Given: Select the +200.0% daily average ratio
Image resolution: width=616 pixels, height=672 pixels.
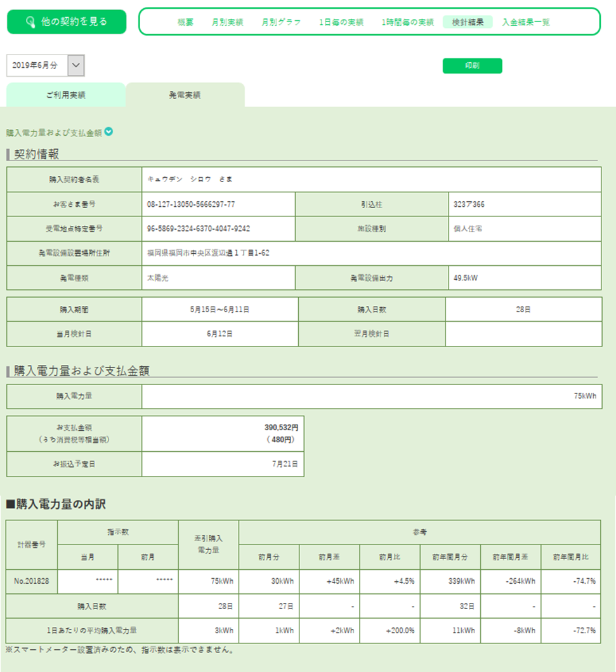Looking at the screenshot, I should click(400, 631).
